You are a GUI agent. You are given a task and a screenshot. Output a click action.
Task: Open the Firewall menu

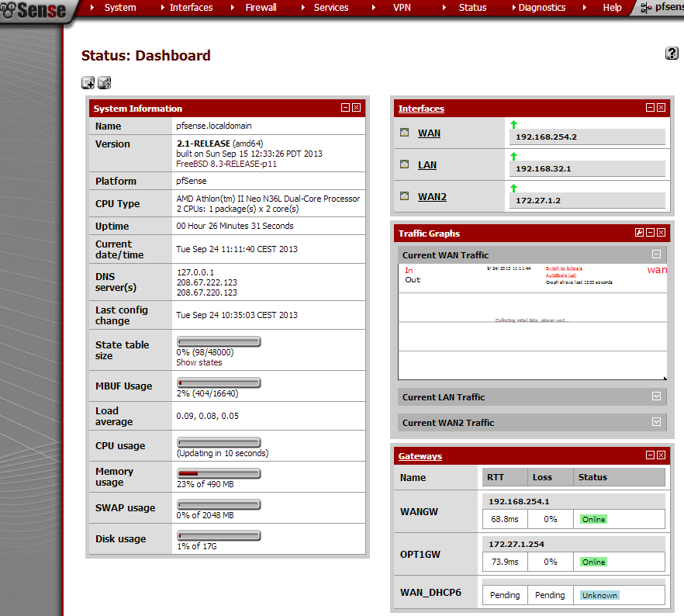click(261, 7)
